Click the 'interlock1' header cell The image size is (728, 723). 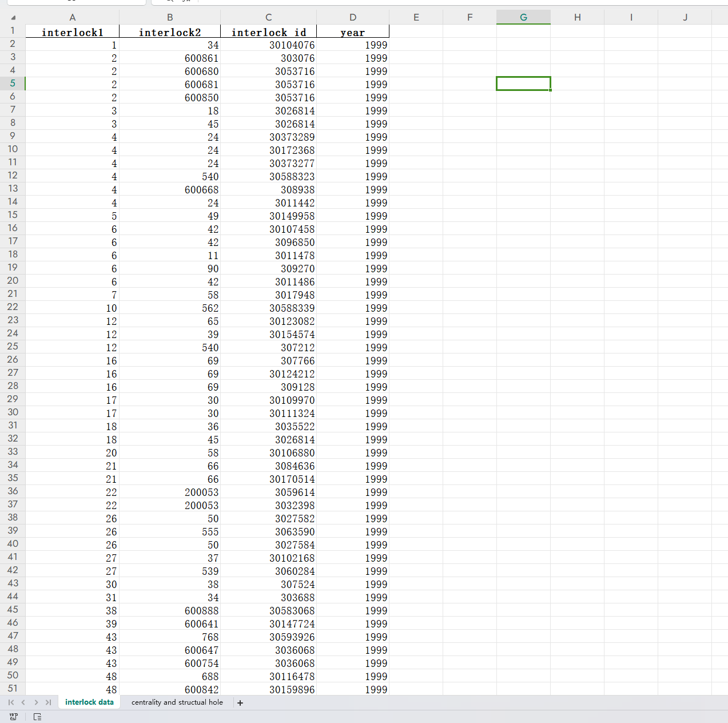tap(73, 32)
